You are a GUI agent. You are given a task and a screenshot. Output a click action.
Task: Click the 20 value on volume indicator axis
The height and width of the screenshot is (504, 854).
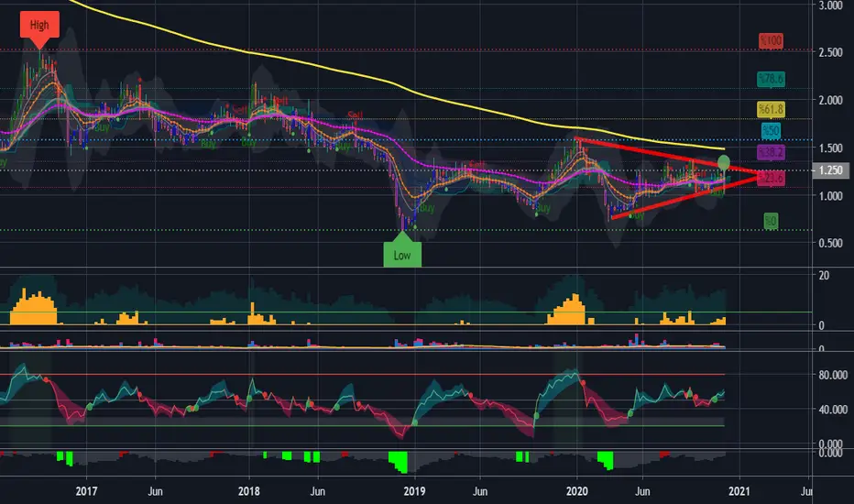(824, 276)
